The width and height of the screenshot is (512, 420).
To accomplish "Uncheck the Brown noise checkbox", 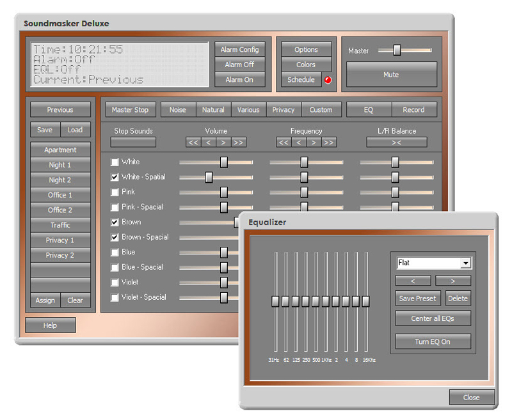I will [x=115, y=222].
